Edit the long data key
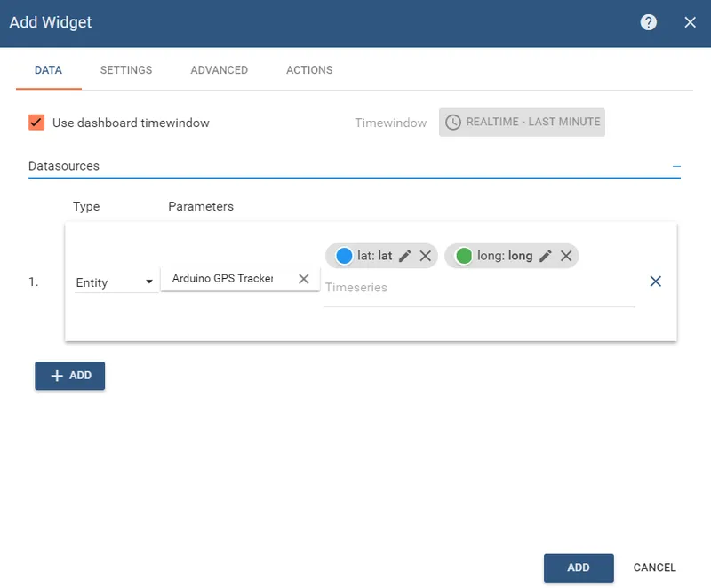Image resolution: width=711 pixels, height=588 pixels. coord(546,256)
